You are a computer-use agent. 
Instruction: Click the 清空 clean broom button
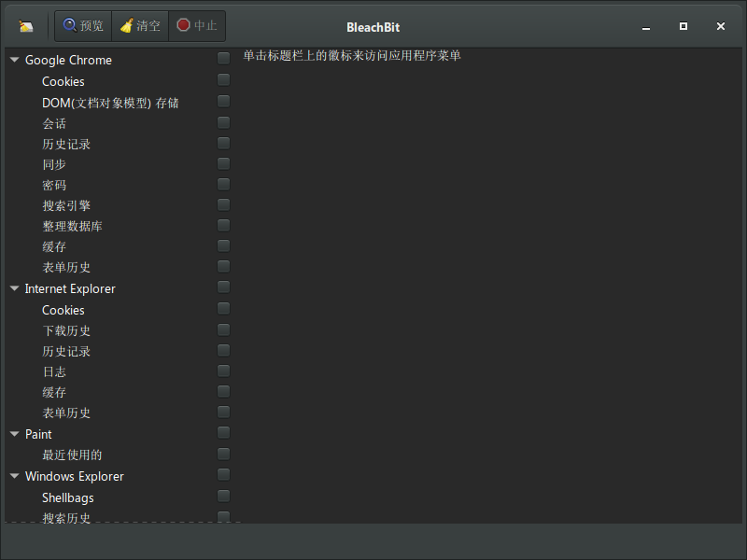point(140,26)
